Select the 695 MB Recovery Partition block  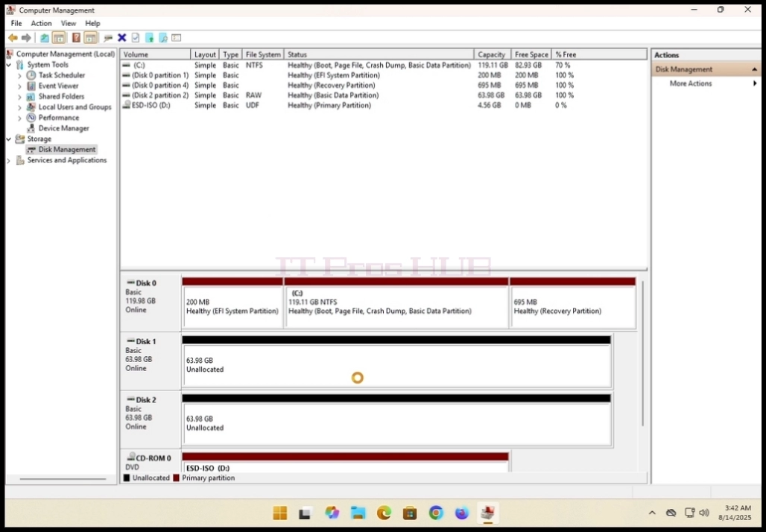coord(572,303)
